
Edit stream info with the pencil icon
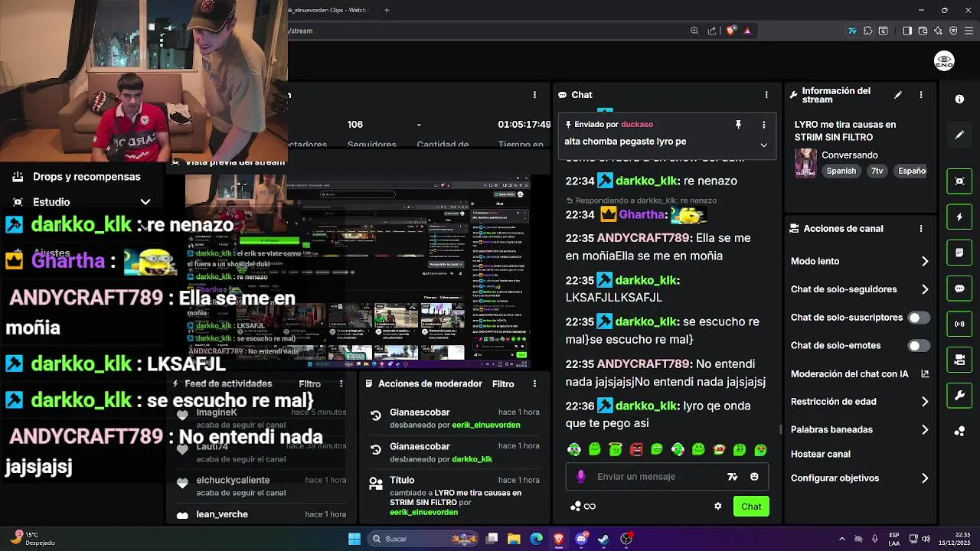tap(898, 95)
